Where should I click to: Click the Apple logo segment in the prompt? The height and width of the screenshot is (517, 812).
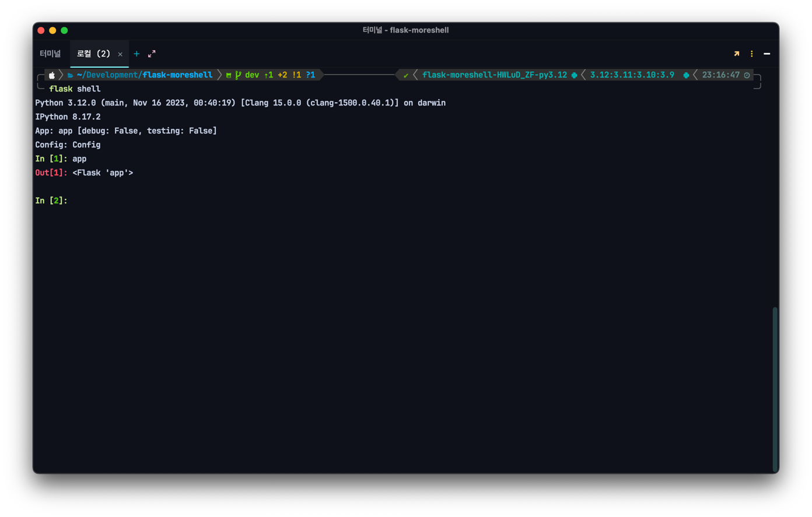(51, 75)
